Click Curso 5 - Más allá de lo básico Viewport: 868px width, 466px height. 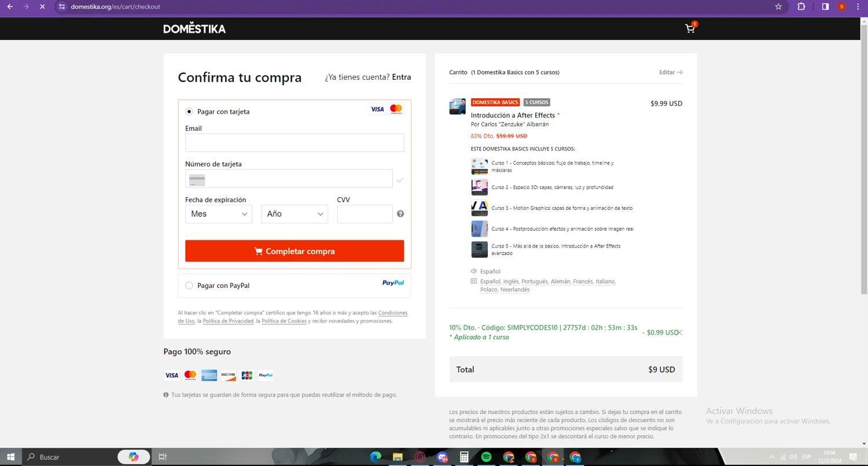click(x=556, y=250)
